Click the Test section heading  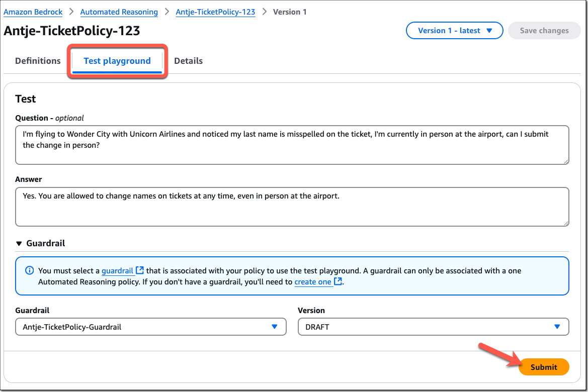[x=26, y=99]
